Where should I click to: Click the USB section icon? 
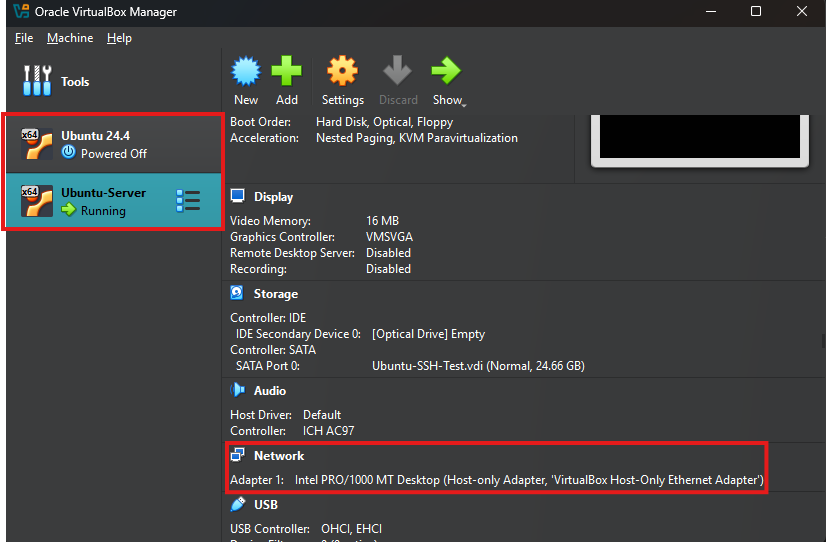tap(237, 505)
